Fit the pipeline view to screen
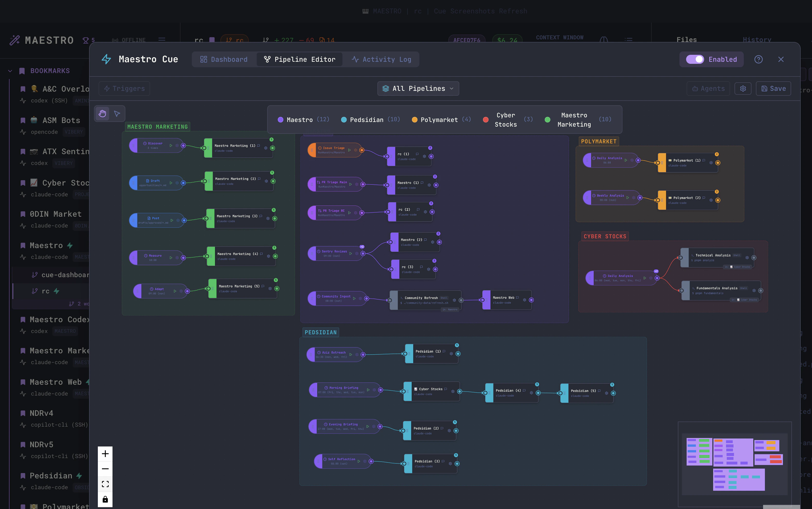Viewport: 812px width, 509px height. pos(105,484)
